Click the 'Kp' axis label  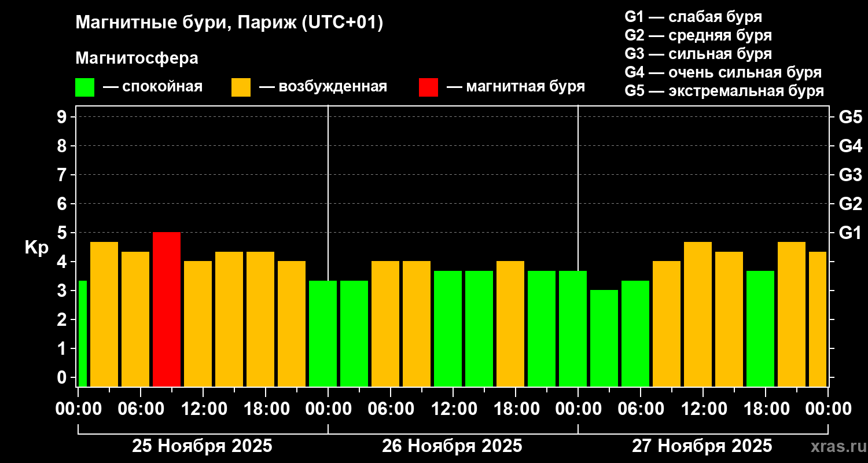36,248
